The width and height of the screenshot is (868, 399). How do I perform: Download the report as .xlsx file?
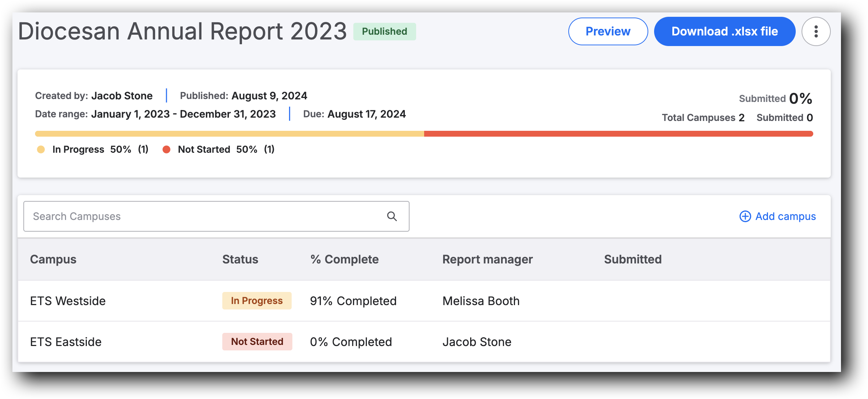pos(725,31)
